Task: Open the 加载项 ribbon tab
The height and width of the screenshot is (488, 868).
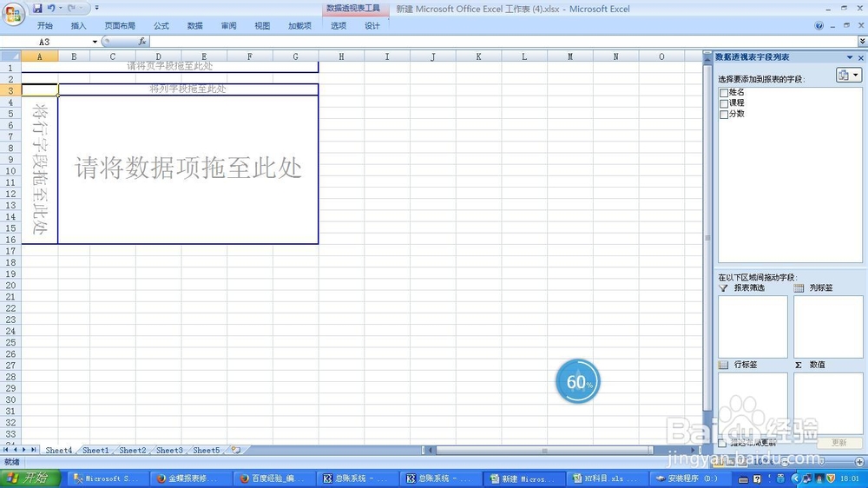Action: [299, 26]
